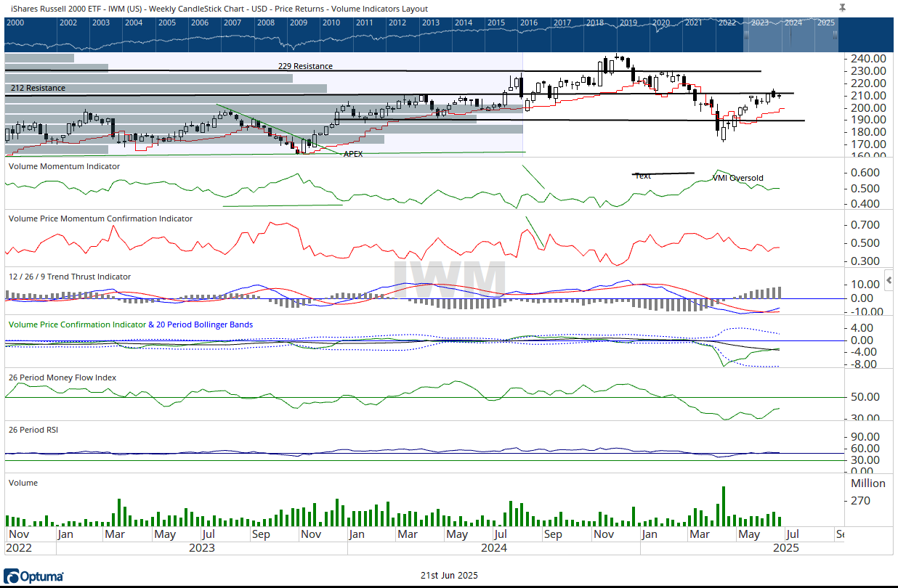Click the '21st Jun 2025' date footer
Screen dimensions: 898x588
449,575
